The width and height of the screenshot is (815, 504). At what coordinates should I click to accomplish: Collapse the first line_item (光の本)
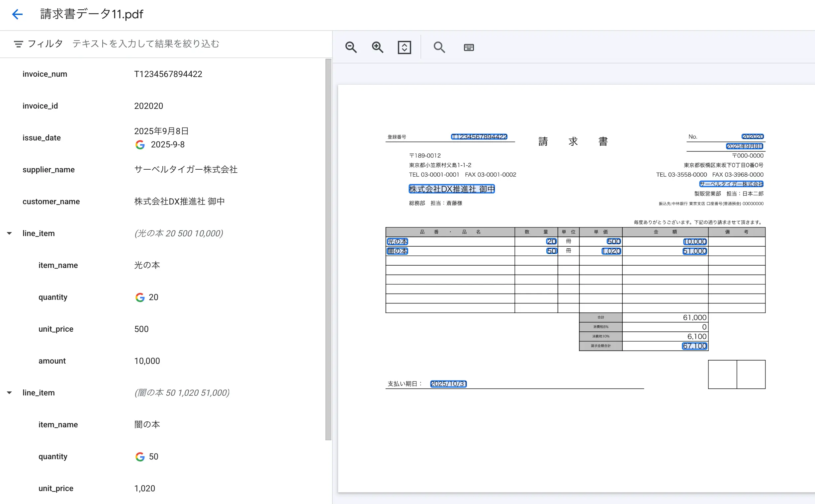pos(9,233)
